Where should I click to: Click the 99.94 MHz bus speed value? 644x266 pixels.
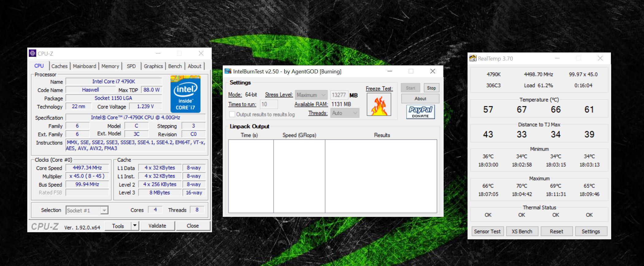click(x=87, y=184)
